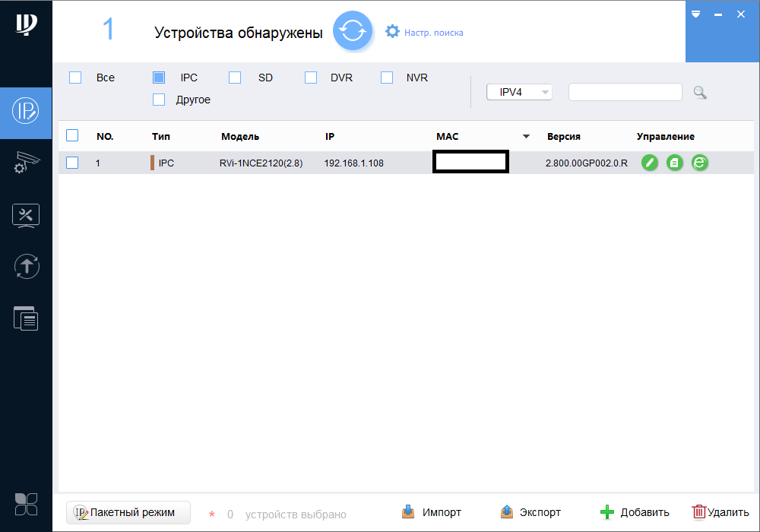The width and height of the screenshot is (760, 532).
Task: Click the green device details icon
Action: click(x=674, y=163)
